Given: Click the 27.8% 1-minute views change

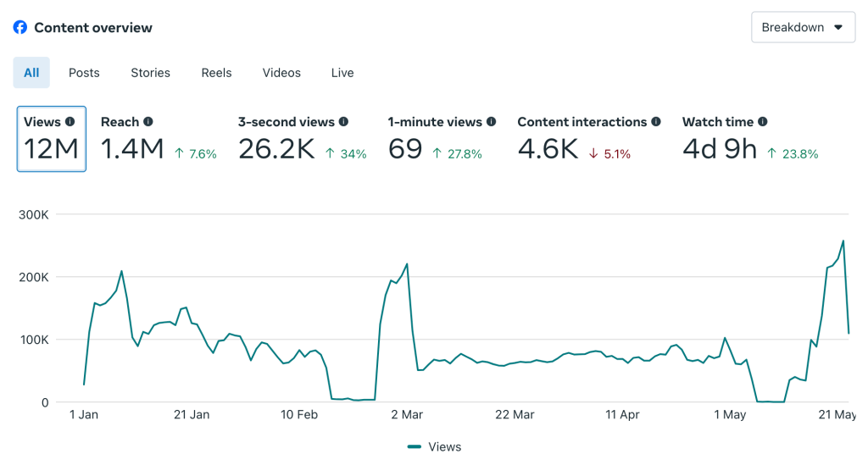Looking at the screenshot, I should (x=465, y=153).
